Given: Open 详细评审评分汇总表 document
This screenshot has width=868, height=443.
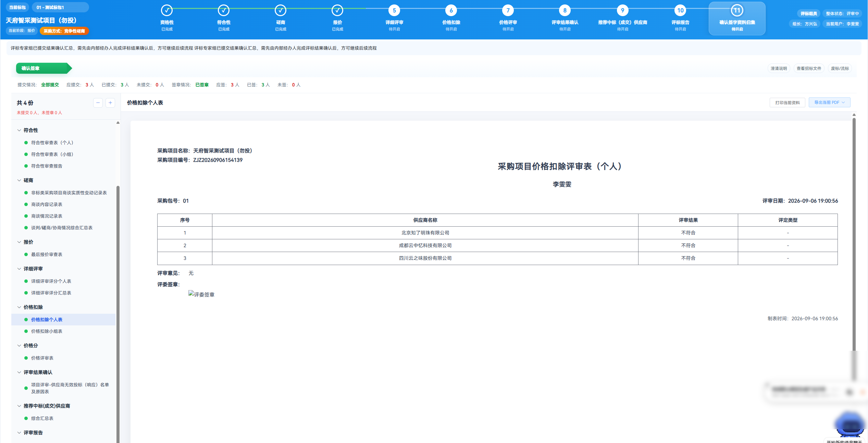Looking at the screenshot, I should pyautogui.click(x=51, y=293).
